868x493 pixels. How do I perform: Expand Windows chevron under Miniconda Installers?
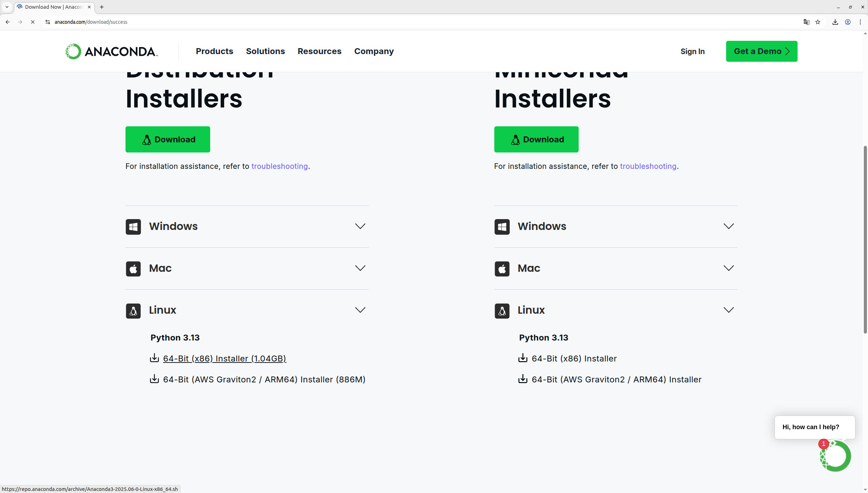pyautogui.click(x=729, y=226)
